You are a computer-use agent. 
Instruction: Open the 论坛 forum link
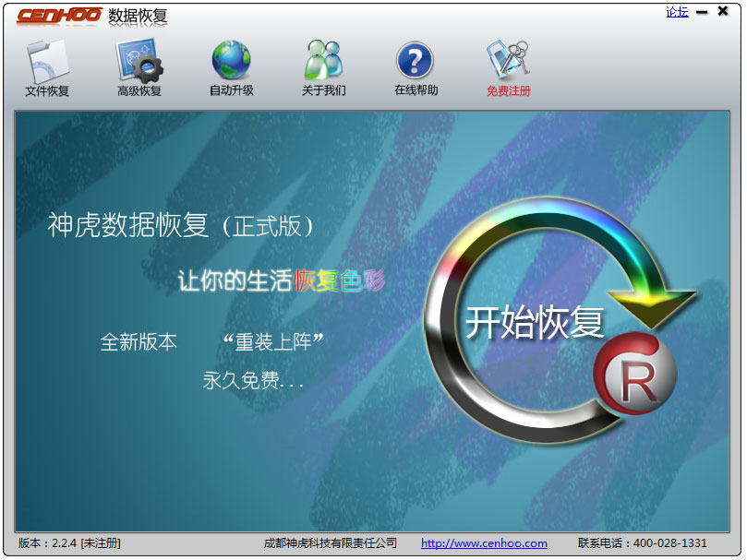point(677,12)
